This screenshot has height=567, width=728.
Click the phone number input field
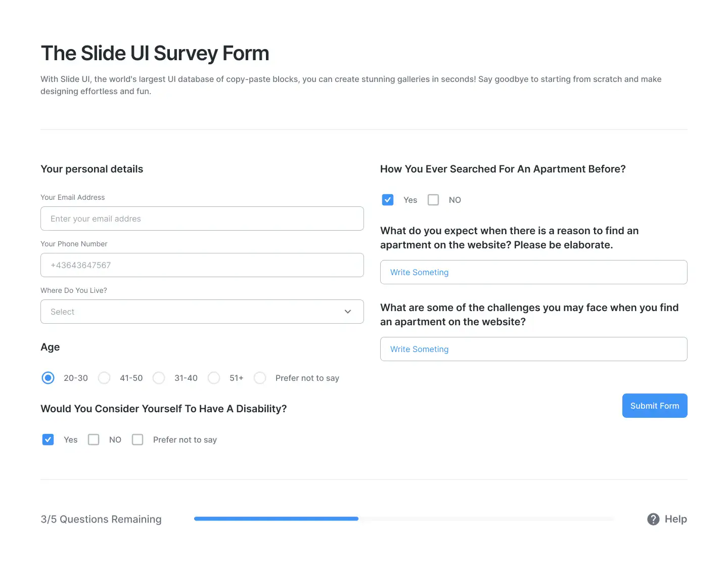(x=202, y=265)
